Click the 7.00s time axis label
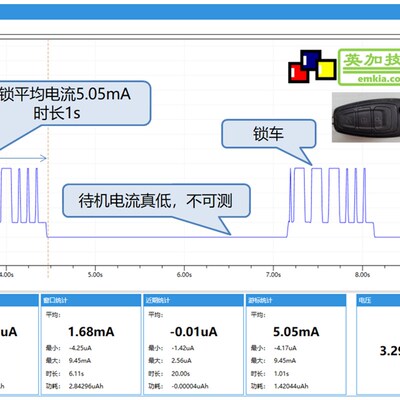Screen dimensions: 400x400 click(x=273, y=275)
